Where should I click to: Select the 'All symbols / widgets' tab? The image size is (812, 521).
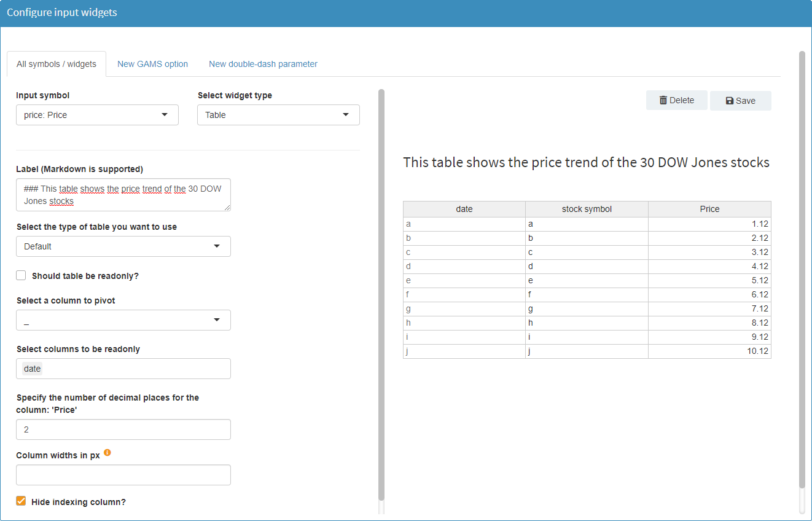coord(57,63)
